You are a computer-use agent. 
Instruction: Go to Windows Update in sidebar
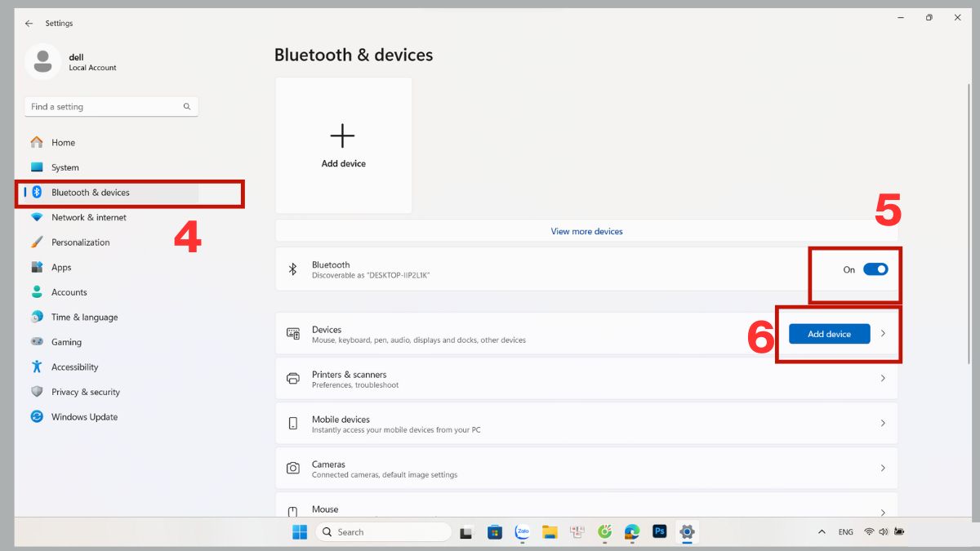[x=84, y=417]
